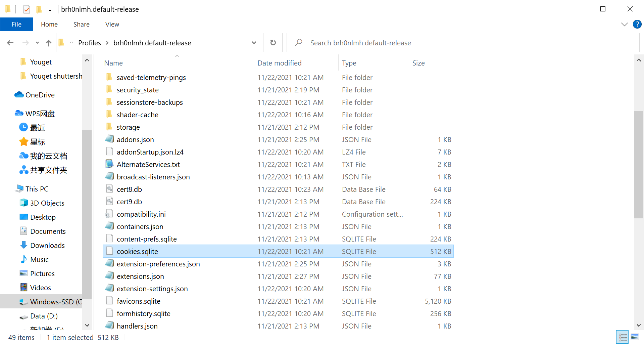
Task: Expand the address bar history dropdown
Action: [254, 43]
